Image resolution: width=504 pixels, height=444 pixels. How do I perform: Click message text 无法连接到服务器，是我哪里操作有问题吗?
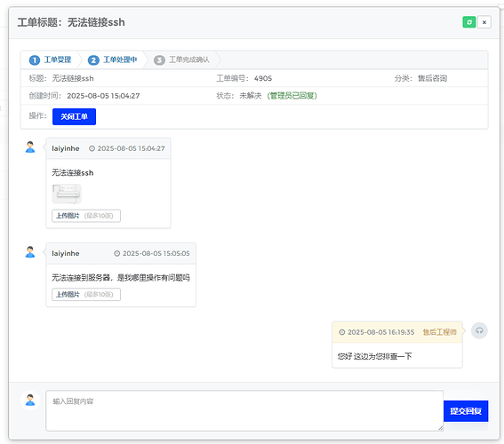point(121,277)
